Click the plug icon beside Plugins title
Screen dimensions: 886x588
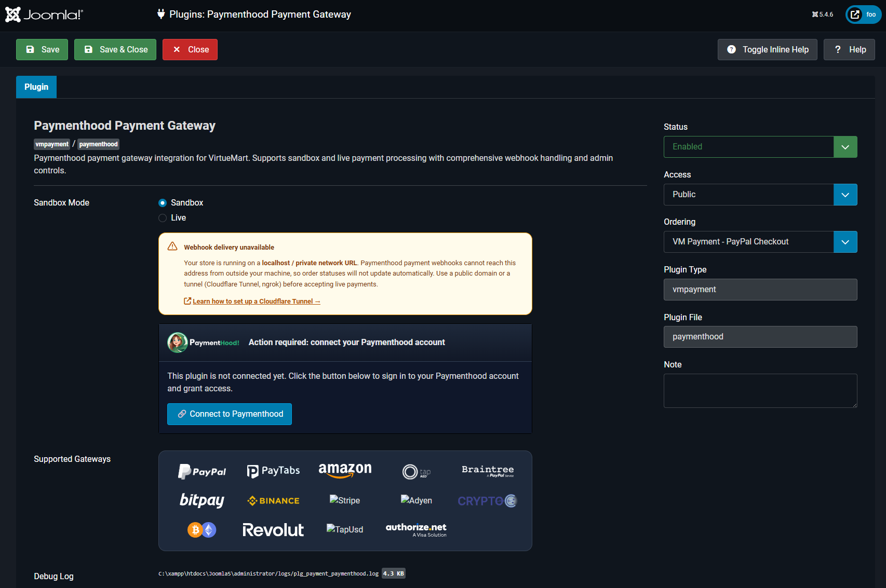pos(161,14)
